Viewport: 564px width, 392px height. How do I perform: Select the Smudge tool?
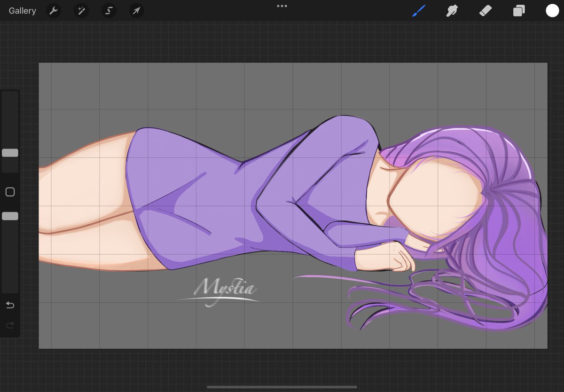coord(452,11)
